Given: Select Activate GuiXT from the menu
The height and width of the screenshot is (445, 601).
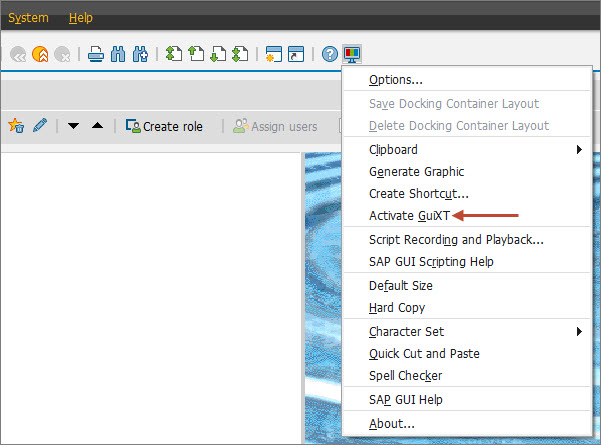Looking at the screenshot, I should 410,215.
